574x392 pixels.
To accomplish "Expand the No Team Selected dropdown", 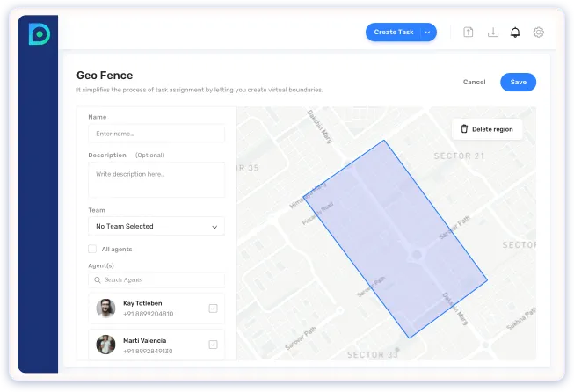I will (x=156, y=227).
